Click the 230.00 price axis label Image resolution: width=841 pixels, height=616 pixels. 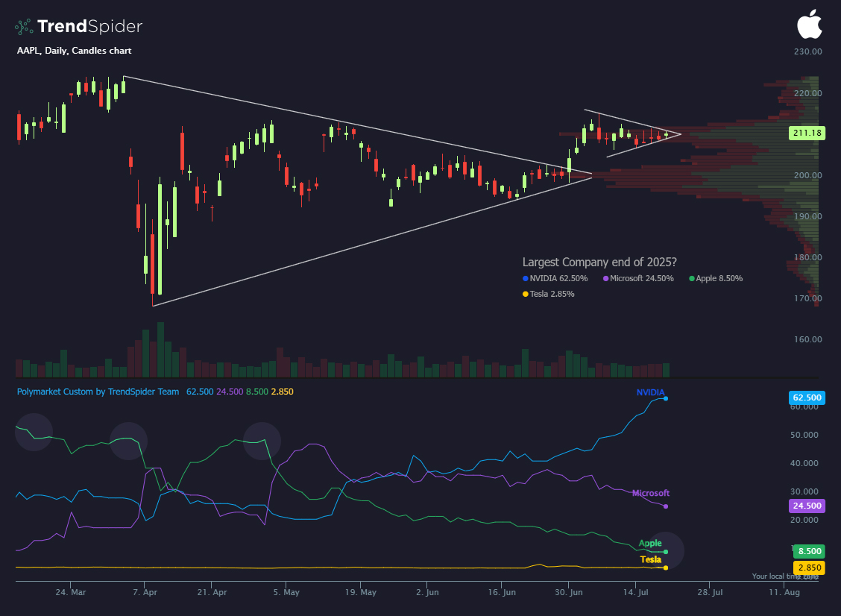(x=807, y=51)
